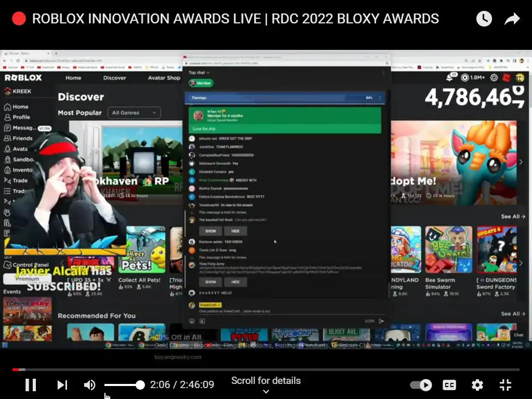Click the Share arrow icon

pos(512,19)
